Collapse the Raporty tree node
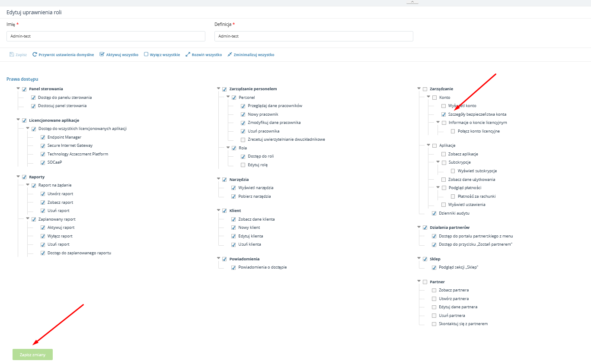Viewport: 591px width, 364px height. 18,177
